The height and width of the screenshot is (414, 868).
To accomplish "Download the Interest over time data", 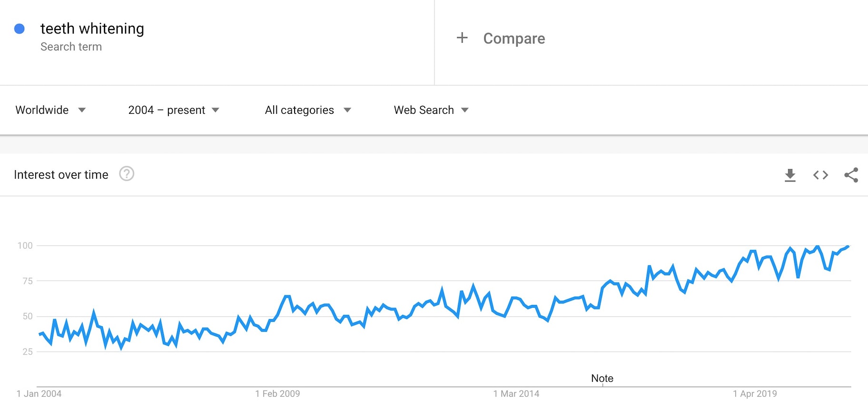I will click(790, 175).
